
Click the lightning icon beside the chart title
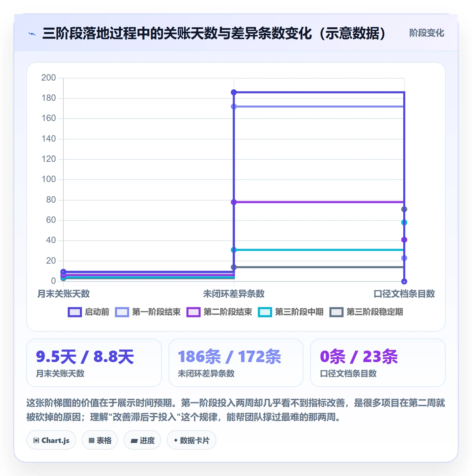point(32,34)
